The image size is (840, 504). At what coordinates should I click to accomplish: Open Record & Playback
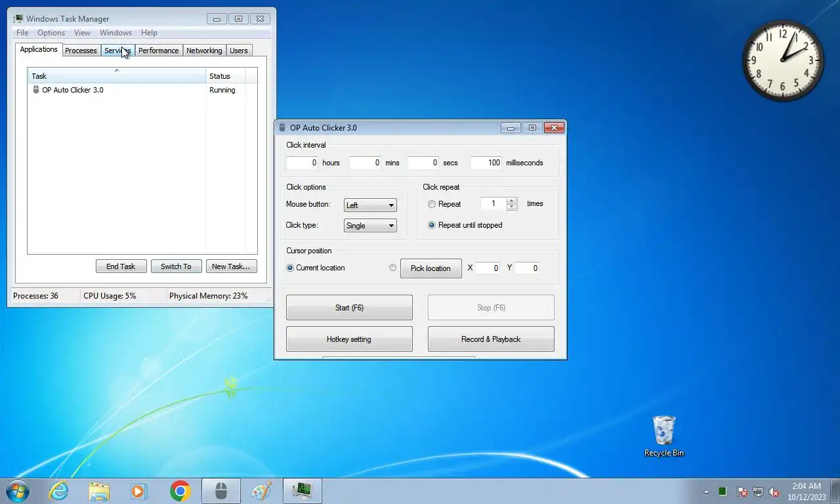click(x=491, y=339)
